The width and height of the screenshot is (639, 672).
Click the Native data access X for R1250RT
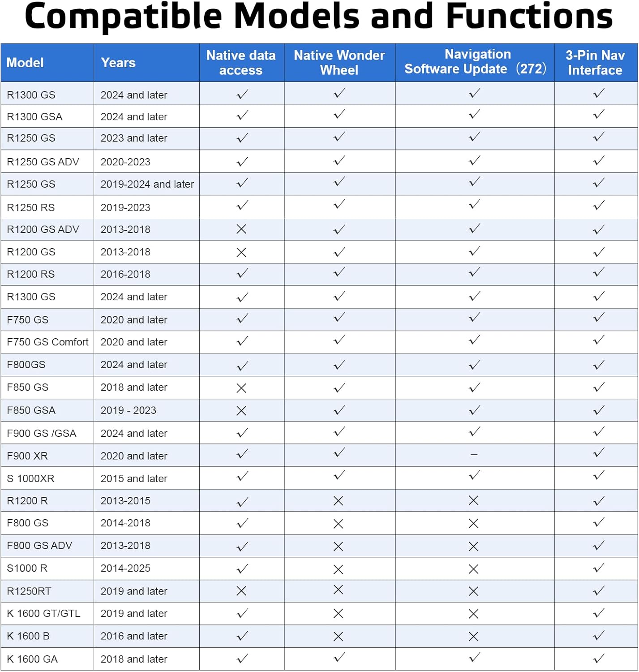(x=241, y=591)
